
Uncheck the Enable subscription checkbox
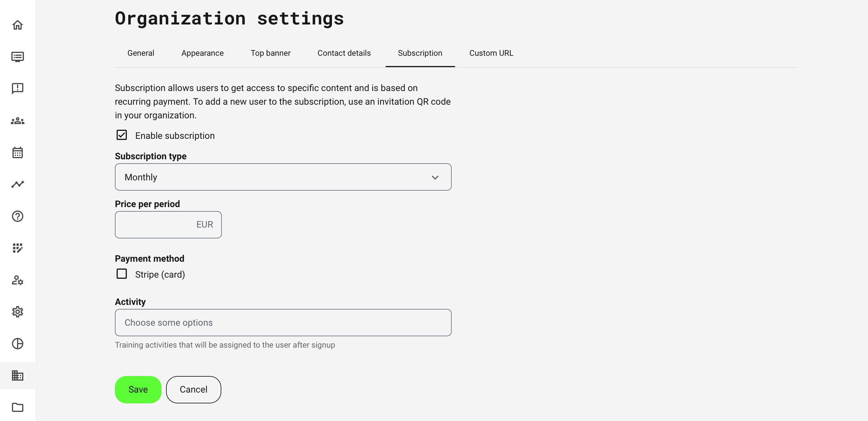click(x=122, y=135)
